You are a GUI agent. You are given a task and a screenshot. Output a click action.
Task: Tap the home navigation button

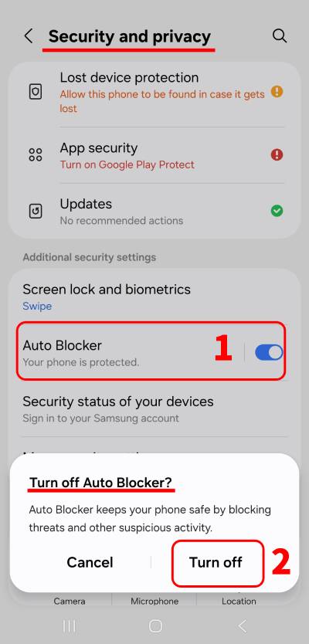pos(155,626)
